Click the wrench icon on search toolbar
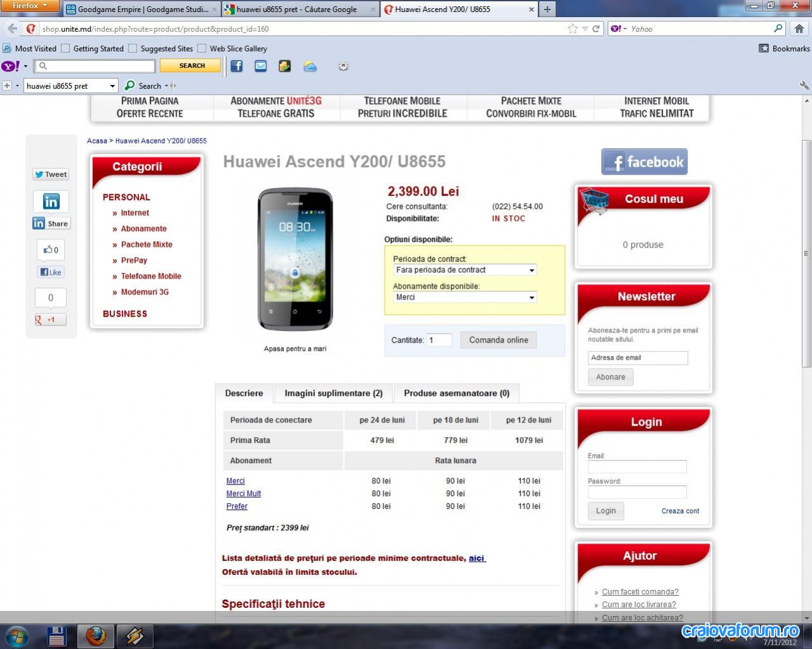 [x=804, y=86]
